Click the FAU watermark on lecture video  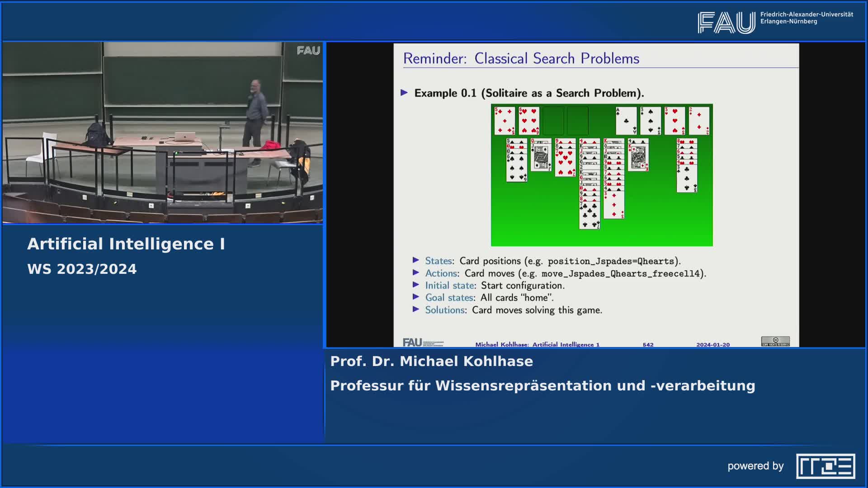tap(308, 51)
